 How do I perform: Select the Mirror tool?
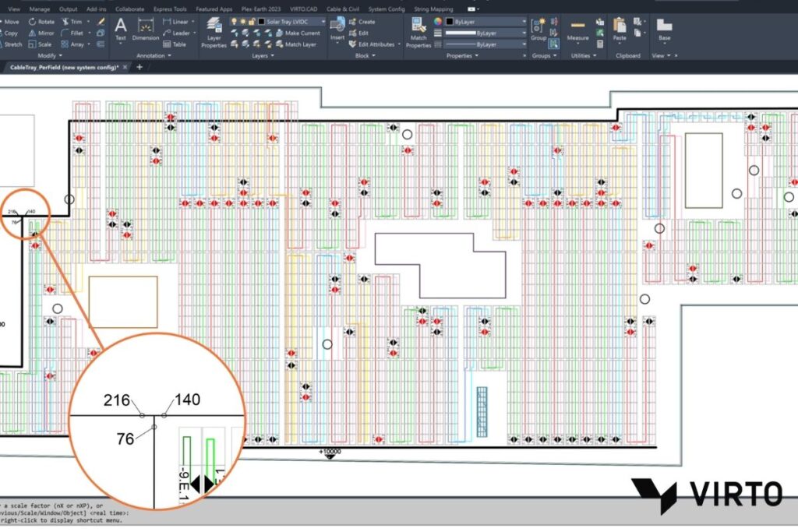(x=41, y=33)
